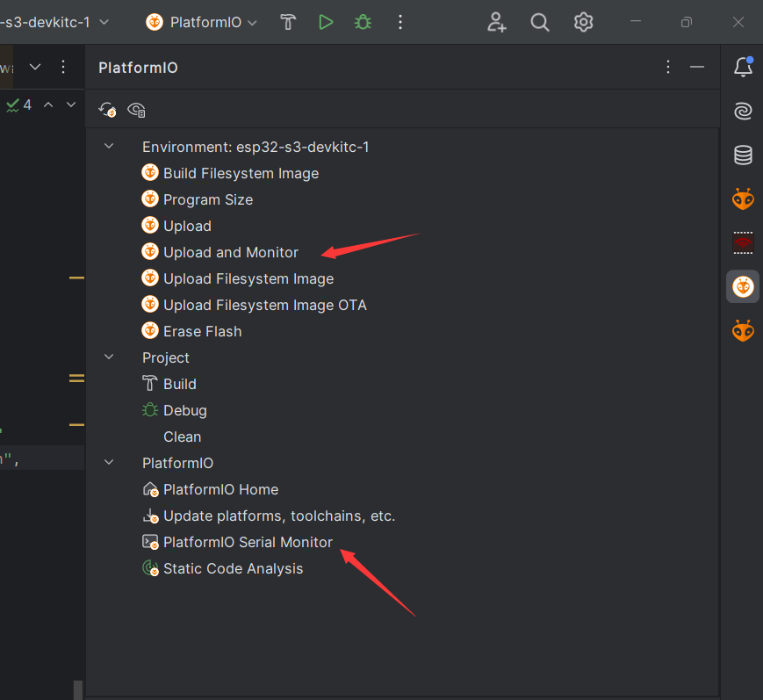Open the Database tool window icon
This screenshot has width=763, height=700.
click(743, 155)
